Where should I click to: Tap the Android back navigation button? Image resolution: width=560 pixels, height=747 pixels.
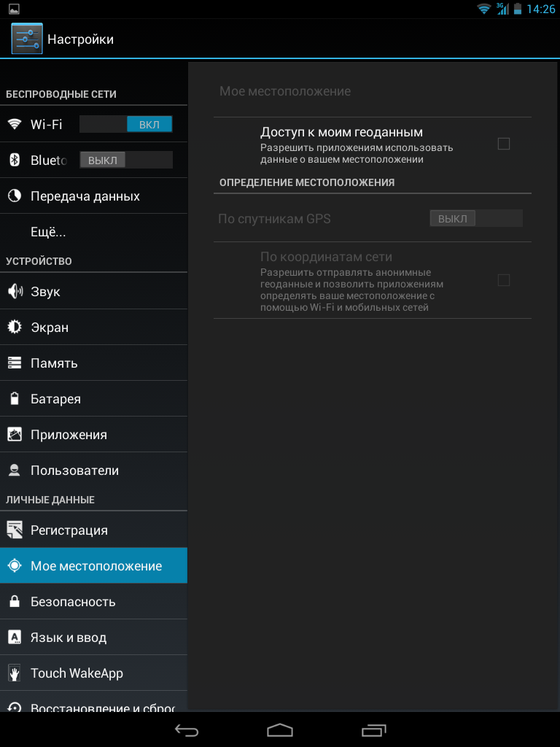[187, 729]
